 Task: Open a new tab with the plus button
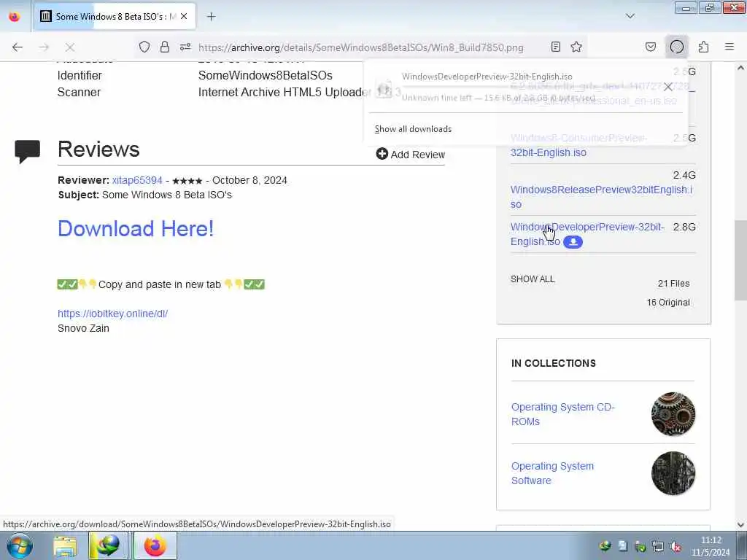[x=212, y=17]
